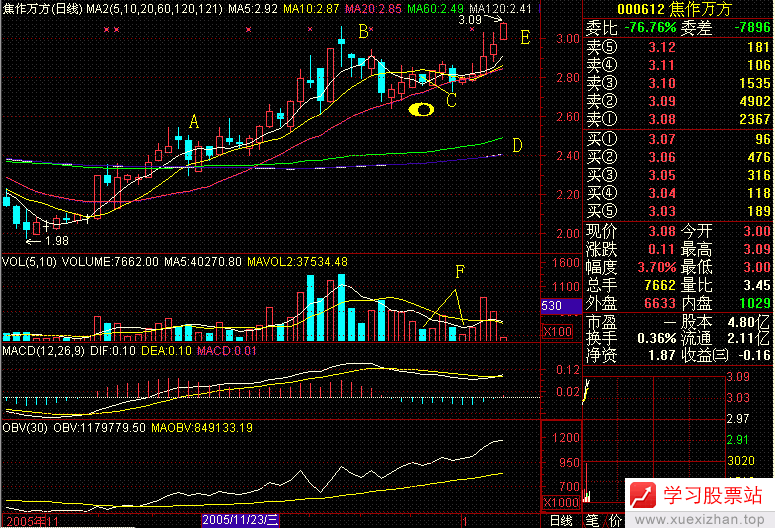Select the MA20:2.85 legend value
This screenshot has height=528, width=775.
tap(373, 8)
